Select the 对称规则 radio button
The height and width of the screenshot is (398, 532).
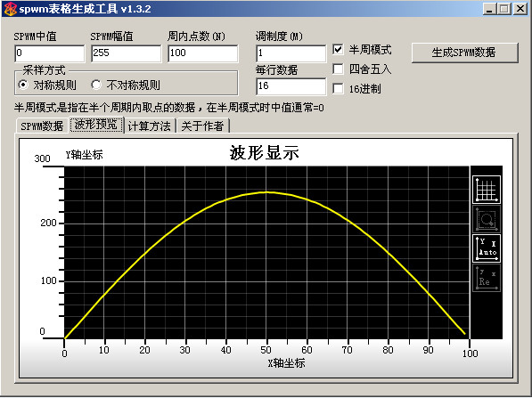23,85
